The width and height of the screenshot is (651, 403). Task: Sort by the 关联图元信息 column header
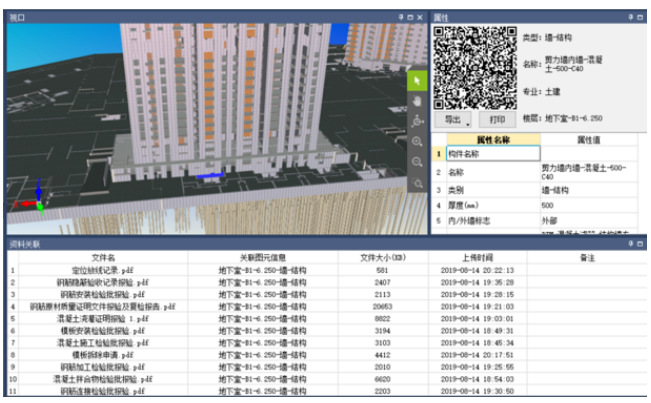click(x=262, y=258)
